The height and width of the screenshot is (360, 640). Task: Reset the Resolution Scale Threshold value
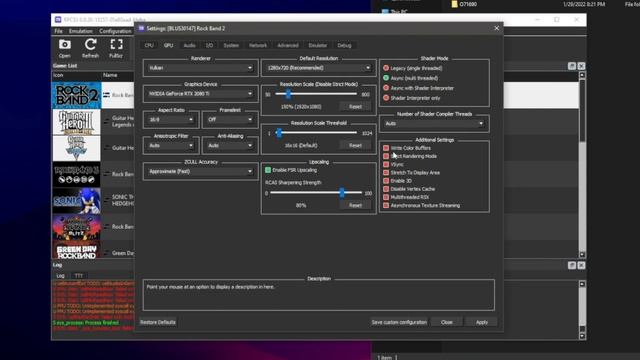(x=355, y=145)
